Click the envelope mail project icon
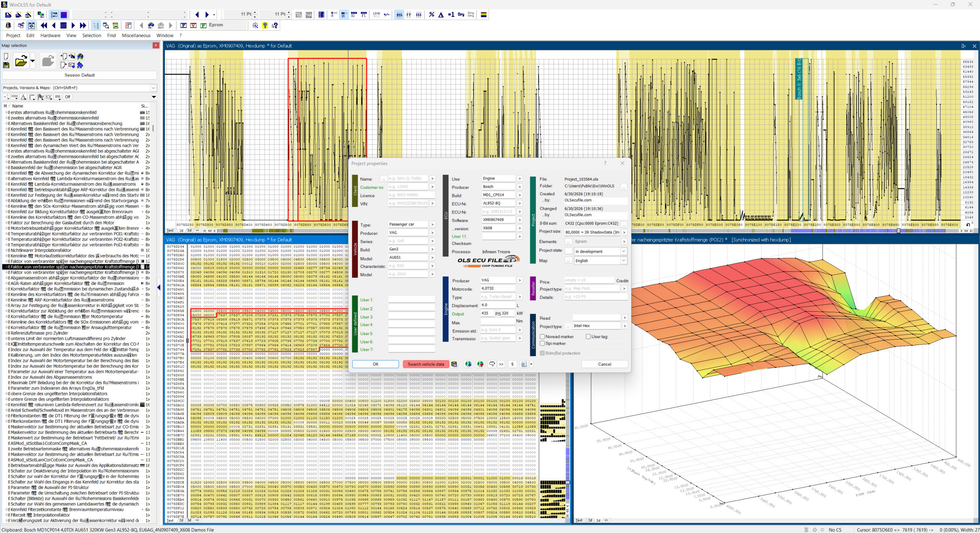This screenshot has height=533, width=980. click(x=72, y=65)
